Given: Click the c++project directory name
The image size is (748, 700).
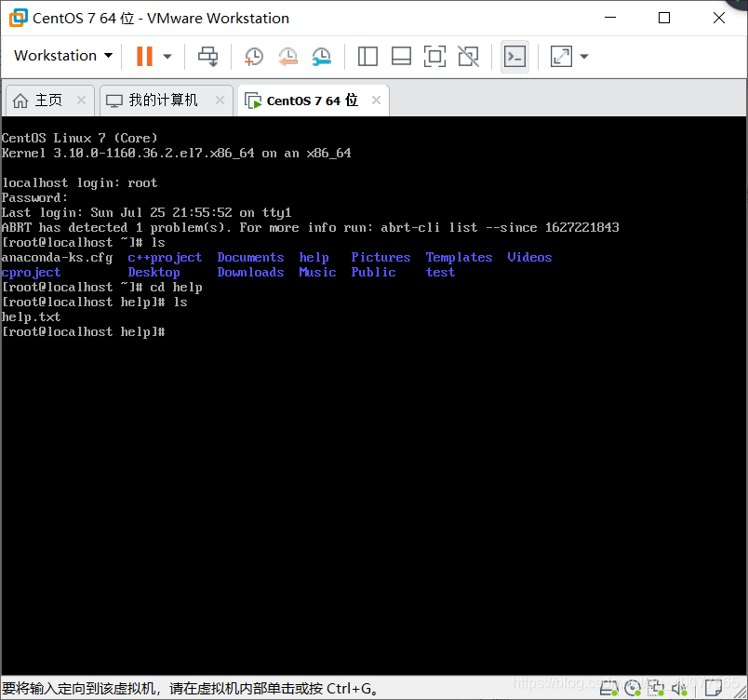Looking at the screenshot, I should (165, 258).
